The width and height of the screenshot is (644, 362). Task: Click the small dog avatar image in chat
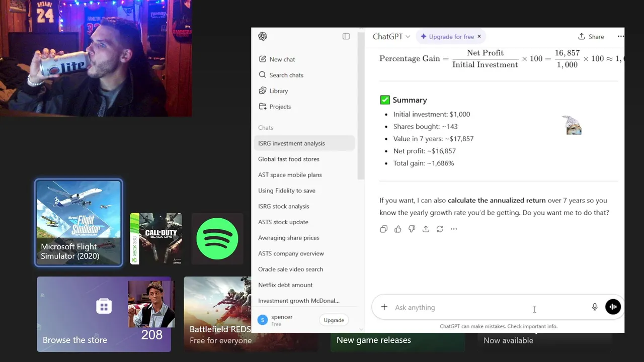(572, 125)
